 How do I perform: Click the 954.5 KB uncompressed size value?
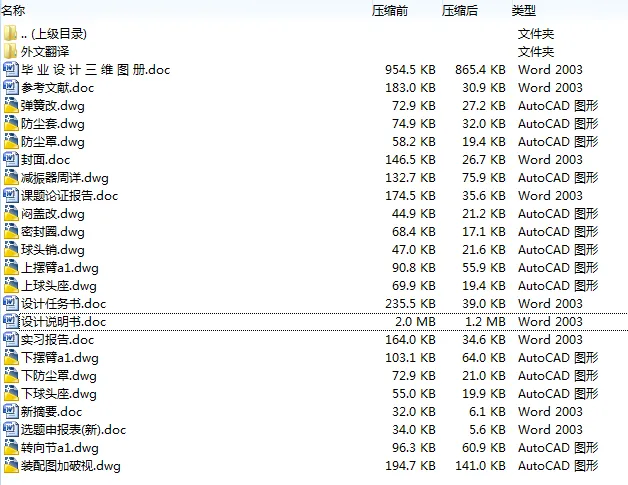[410, 70]
